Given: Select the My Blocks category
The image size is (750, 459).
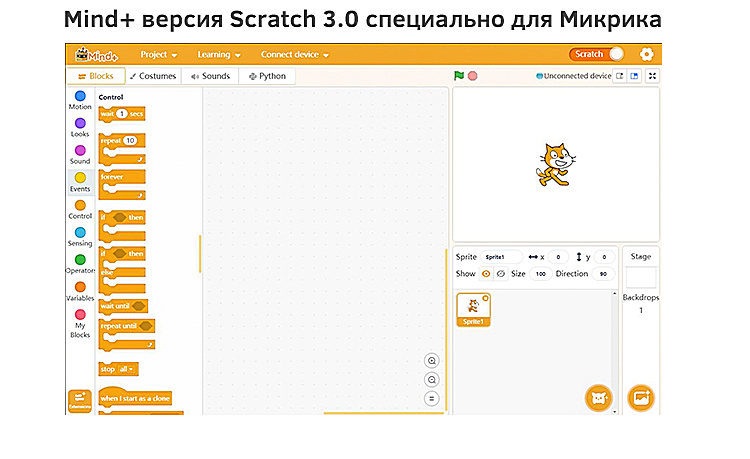Looking at the screenshot, I should coord(80,324).
